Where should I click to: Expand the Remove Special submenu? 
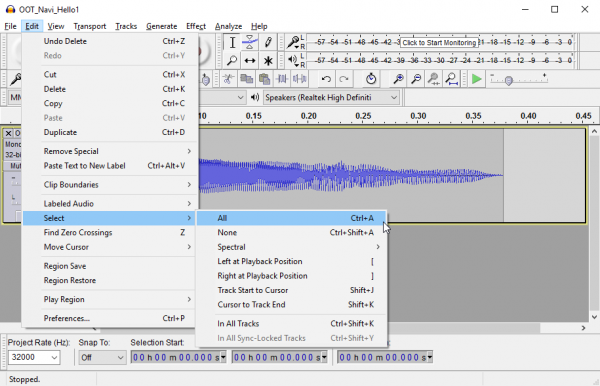tap(110, 151)
